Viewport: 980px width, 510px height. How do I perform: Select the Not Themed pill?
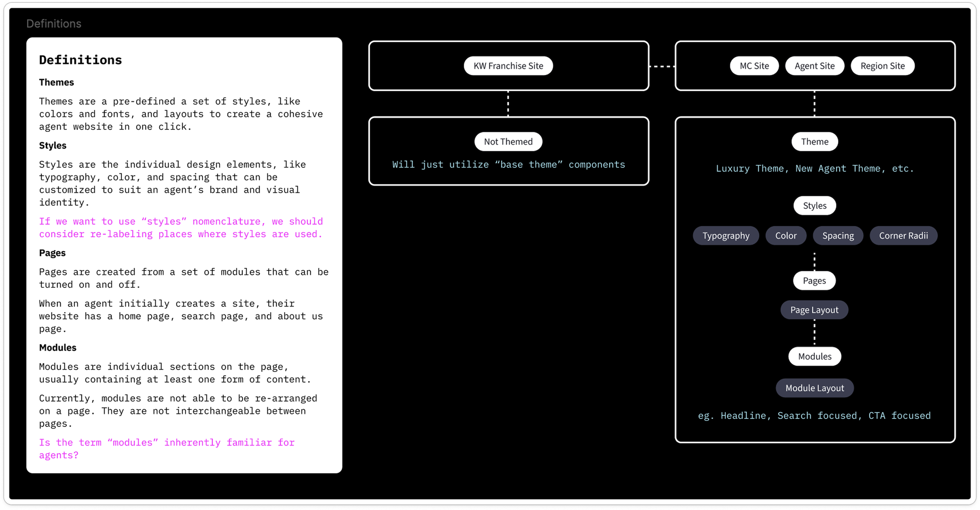(508, 142)
